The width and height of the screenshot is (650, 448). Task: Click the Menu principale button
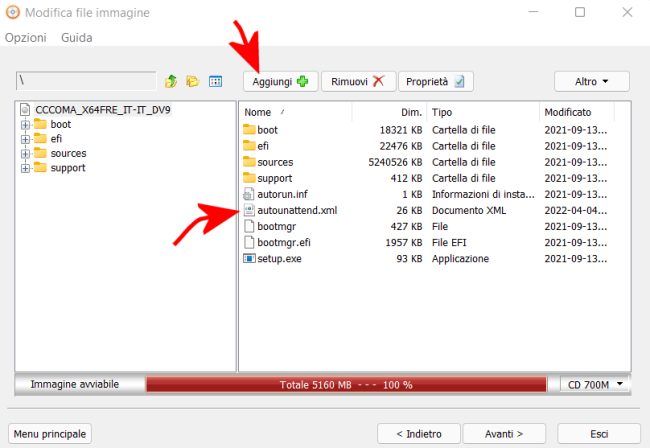pos(50,434)
